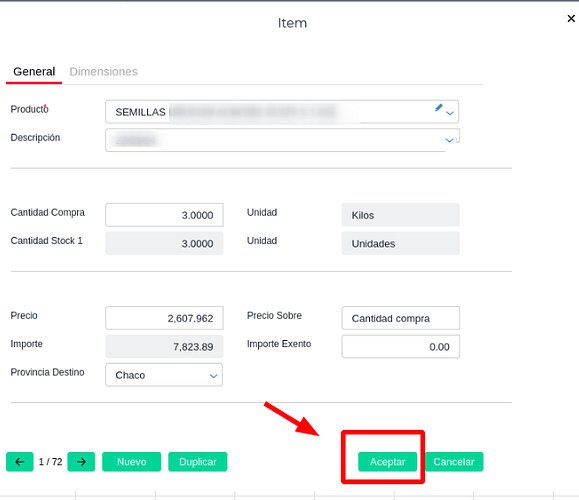The width and height of the screenshot is (579, 500).
Task: Select the General tab
Action: pos(34,71)
